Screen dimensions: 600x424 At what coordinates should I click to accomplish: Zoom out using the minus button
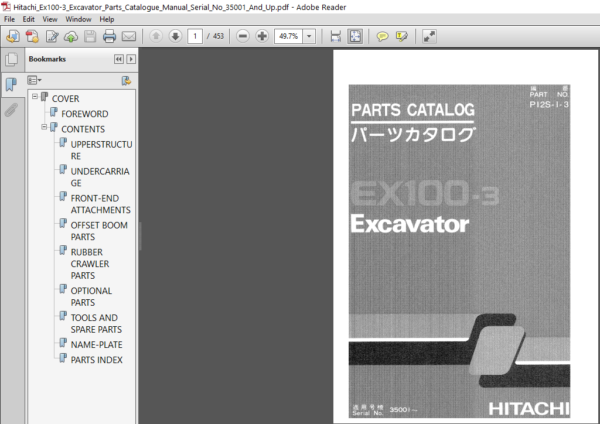tap(243, 36)
